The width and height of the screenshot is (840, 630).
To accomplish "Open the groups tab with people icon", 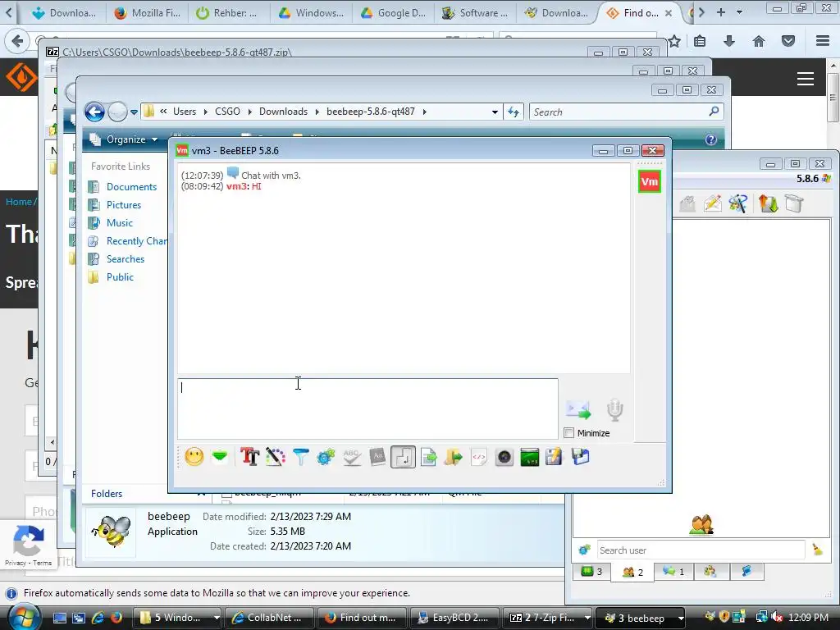I will click(x=710, y=572).
